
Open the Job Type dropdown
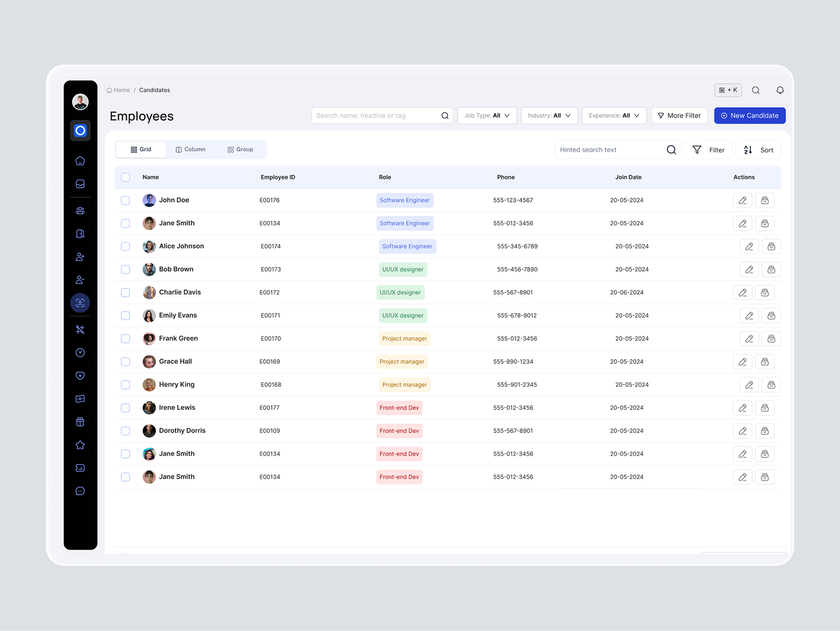click(x=487, y=115)
